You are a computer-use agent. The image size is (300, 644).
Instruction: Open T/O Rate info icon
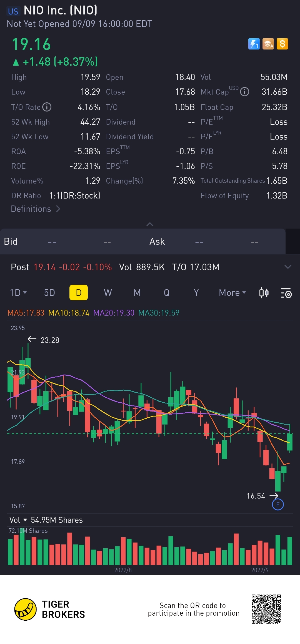click(x=47, y=107)
